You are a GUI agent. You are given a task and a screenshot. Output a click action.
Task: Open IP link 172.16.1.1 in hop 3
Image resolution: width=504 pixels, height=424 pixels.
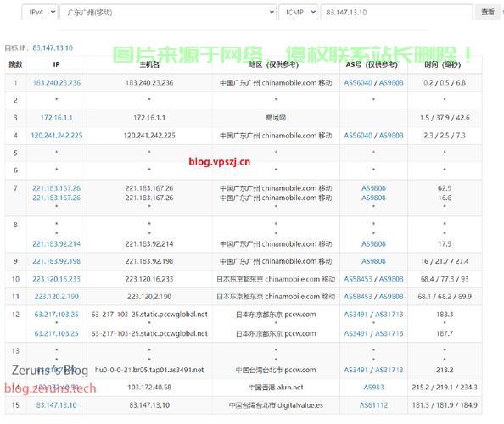pyautogui.click(x=57, y=118)
